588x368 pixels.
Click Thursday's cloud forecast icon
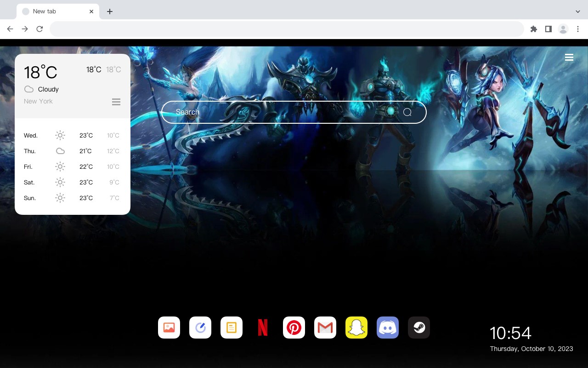pos(60,151)
